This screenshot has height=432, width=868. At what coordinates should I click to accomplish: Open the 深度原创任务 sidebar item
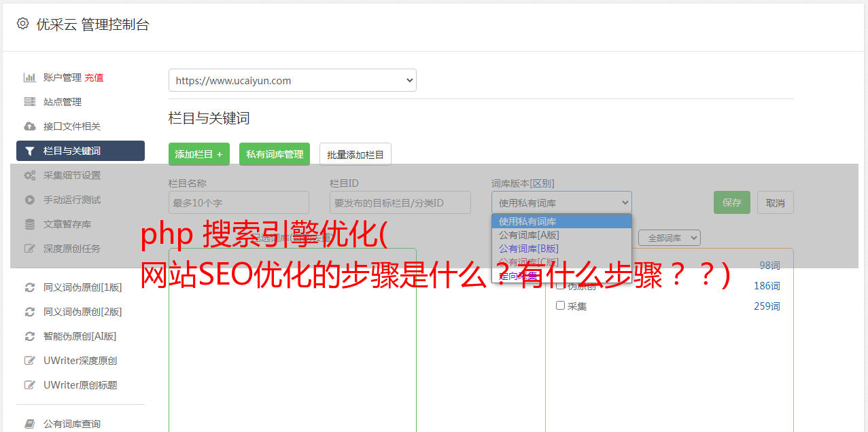point(80,249)
